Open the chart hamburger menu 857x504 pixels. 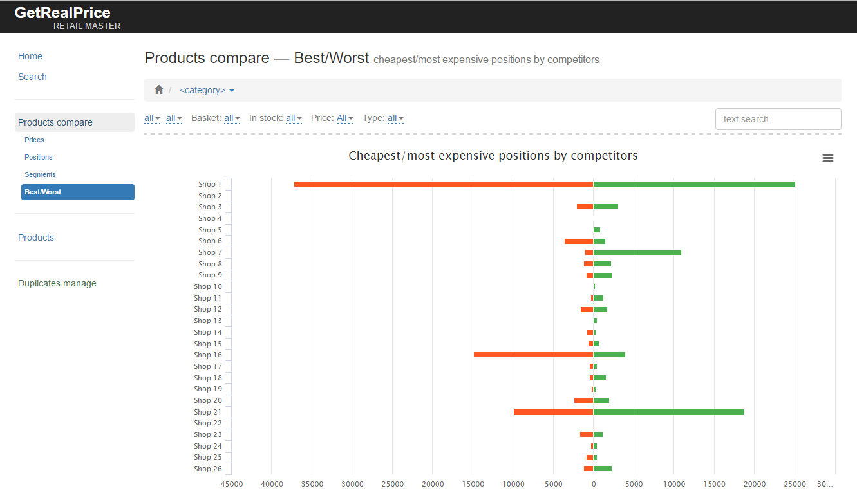click(x=828, y=158)
